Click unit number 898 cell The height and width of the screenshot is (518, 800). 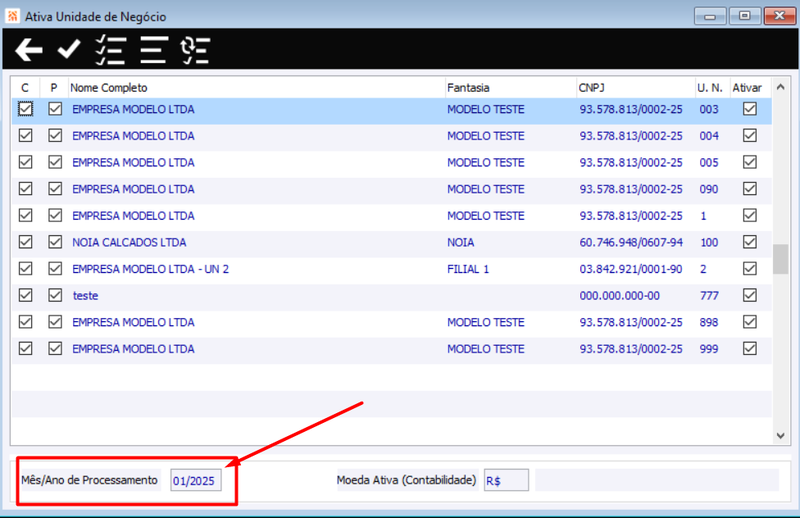709,323
